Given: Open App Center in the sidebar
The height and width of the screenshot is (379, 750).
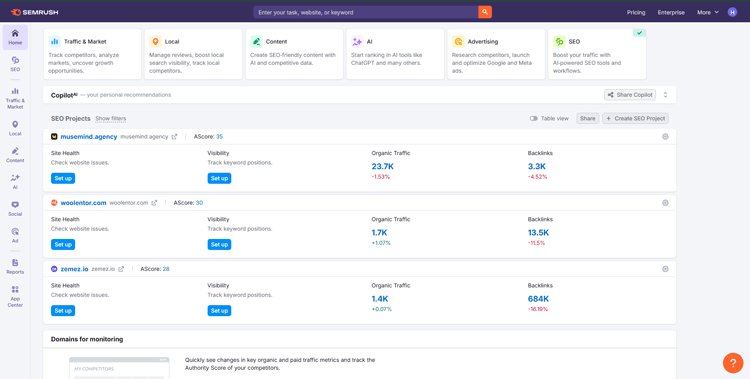Looking at the screenshot, I should tap(15, 296).
